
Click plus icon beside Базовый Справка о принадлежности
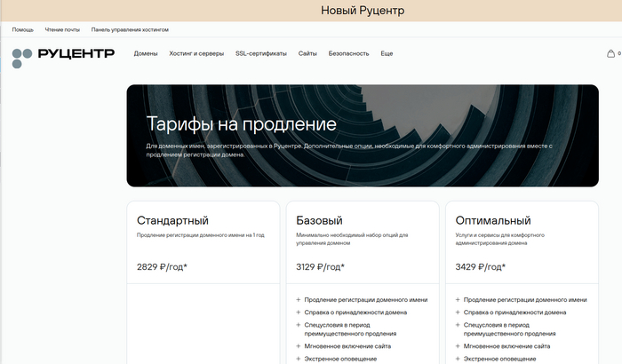(x=299, y=313)
